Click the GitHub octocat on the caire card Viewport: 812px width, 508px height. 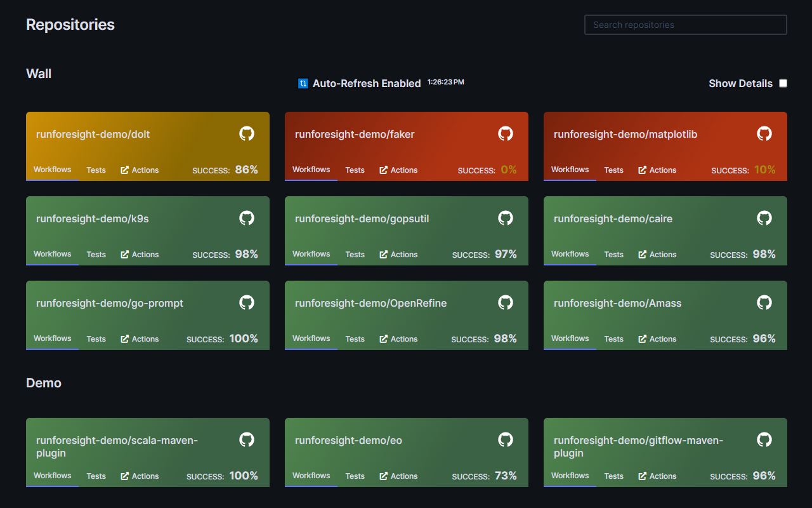click(x=764, y=218)
